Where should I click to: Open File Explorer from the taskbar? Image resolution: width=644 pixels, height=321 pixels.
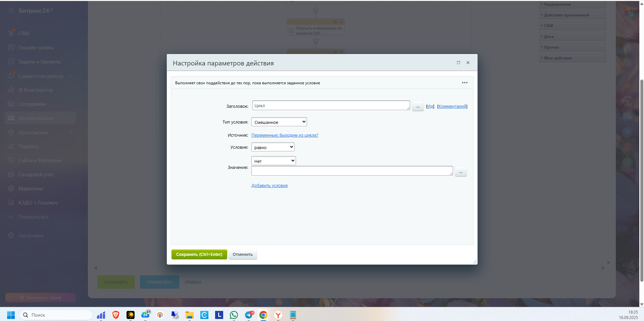pyautogui.click(x=190, y=315)
